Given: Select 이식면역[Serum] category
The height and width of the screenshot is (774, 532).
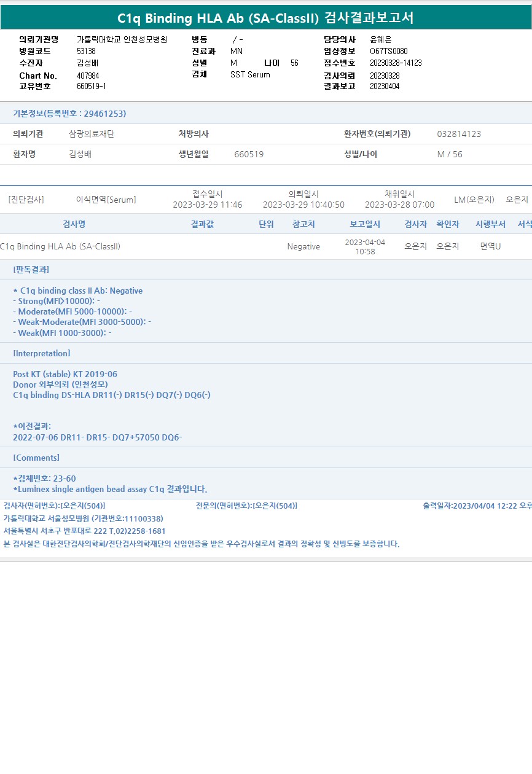Looking at the screenshot, I should 106,200.
